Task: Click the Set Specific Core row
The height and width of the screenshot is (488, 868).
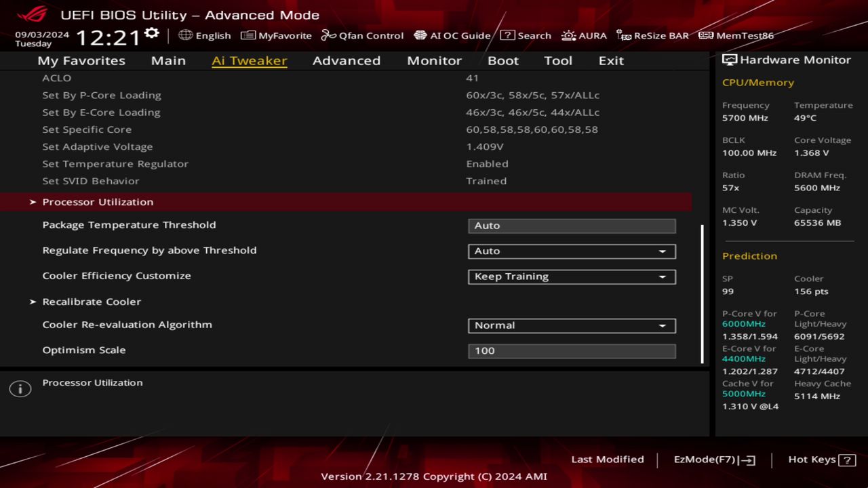Action: point(346,129)
